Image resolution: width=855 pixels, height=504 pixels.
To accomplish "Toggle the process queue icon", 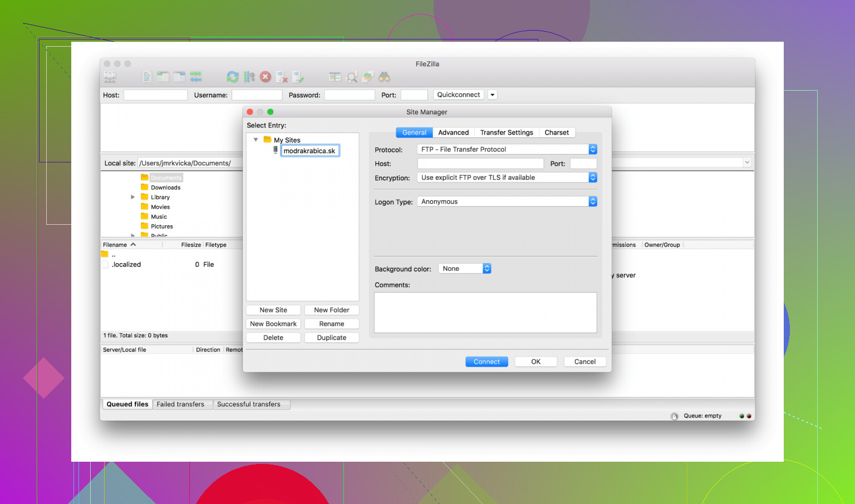I will (249, 77).
